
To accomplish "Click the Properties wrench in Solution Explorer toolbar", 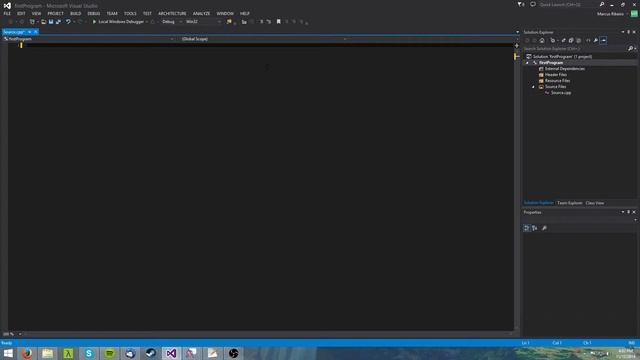I will click(596, 40).
